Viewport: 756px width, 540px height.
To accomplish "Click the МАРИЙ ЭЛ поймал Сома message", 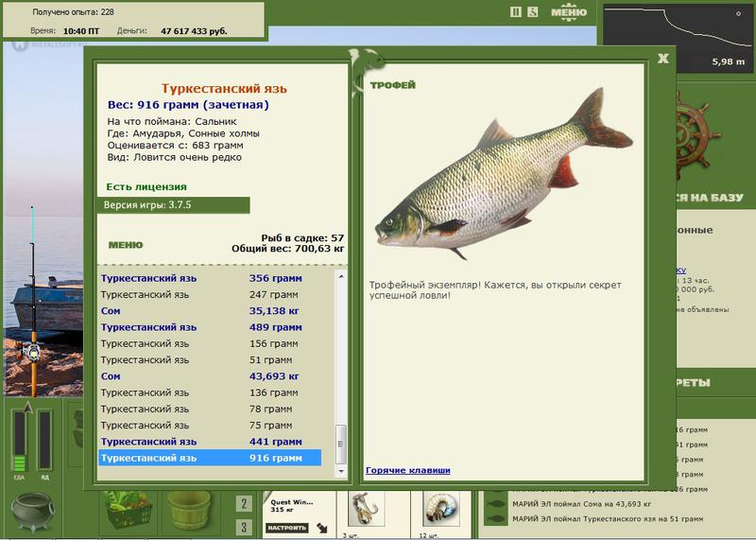I will coord(581,504).
